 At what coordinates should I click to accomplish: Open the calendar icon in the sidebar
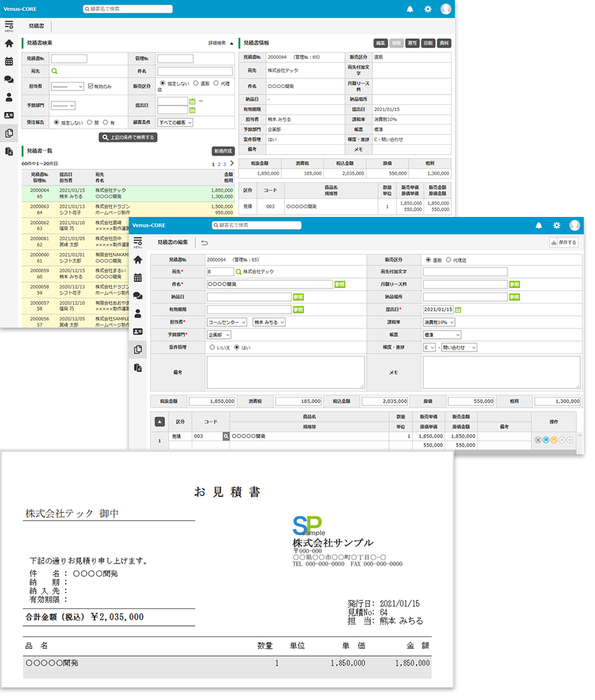click(8, 62)
